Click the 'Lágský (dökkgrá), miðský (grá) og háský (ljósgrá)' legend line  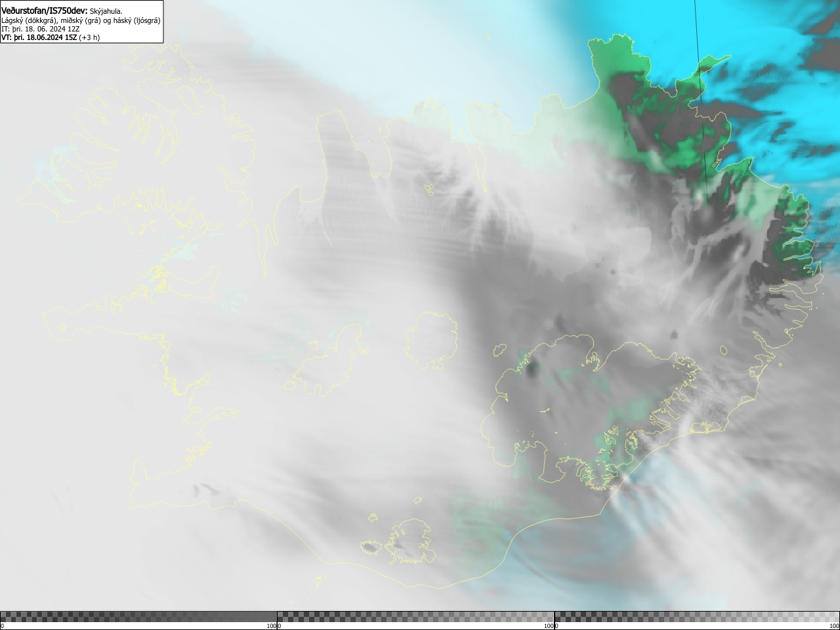(81, 20)
